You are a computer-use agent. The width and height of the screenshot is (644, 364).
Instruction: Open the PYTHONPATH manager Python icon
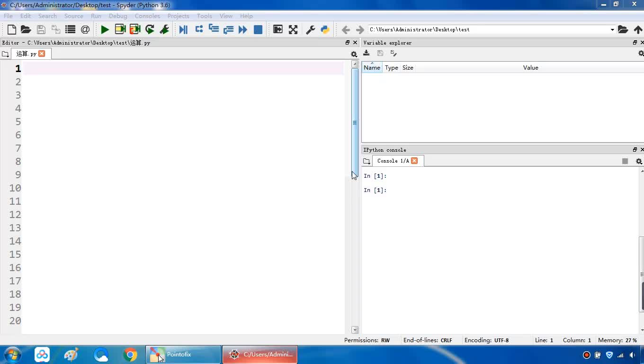[325, 29]
